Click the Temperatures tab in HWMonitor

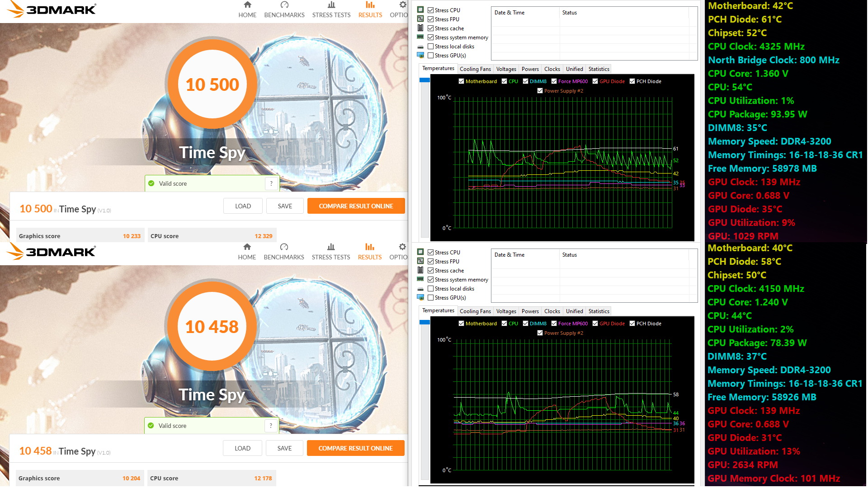tap(437, 69)
